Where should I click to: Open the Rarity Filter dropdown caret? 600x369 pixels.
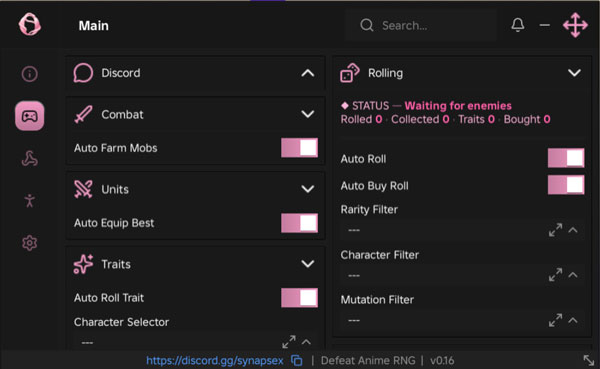[x=573, y=230]
